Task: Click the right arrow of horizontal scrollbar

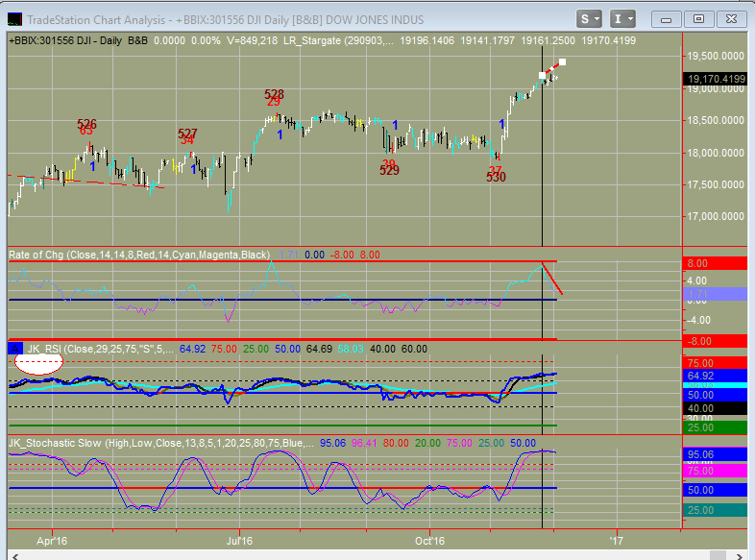Action: coord(741,556)
